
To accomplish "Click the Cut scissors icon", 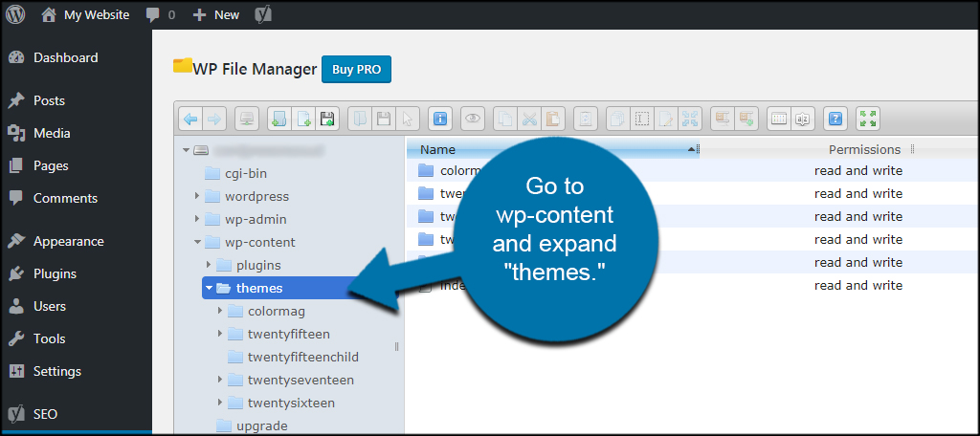I will point(529,118).
